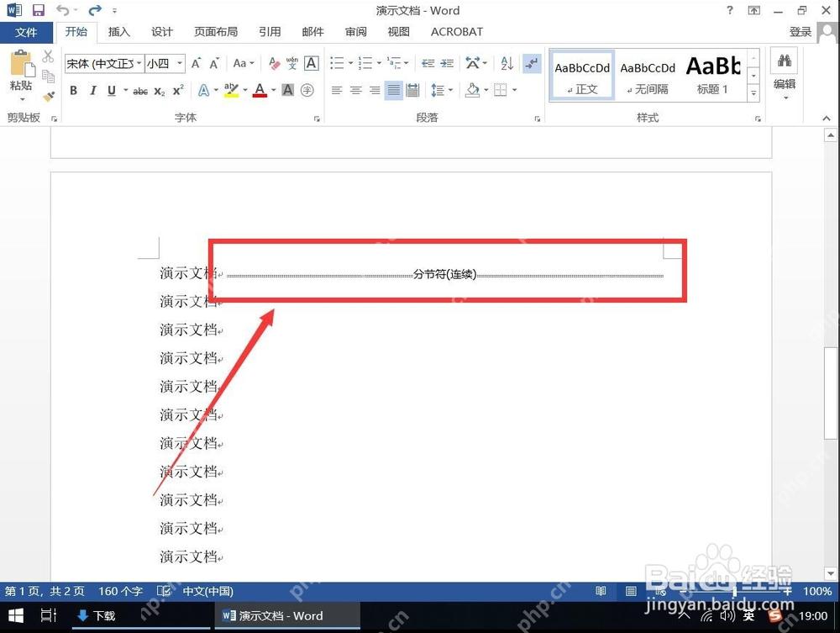Toggle character shading (gray A)

click(287, 90)
